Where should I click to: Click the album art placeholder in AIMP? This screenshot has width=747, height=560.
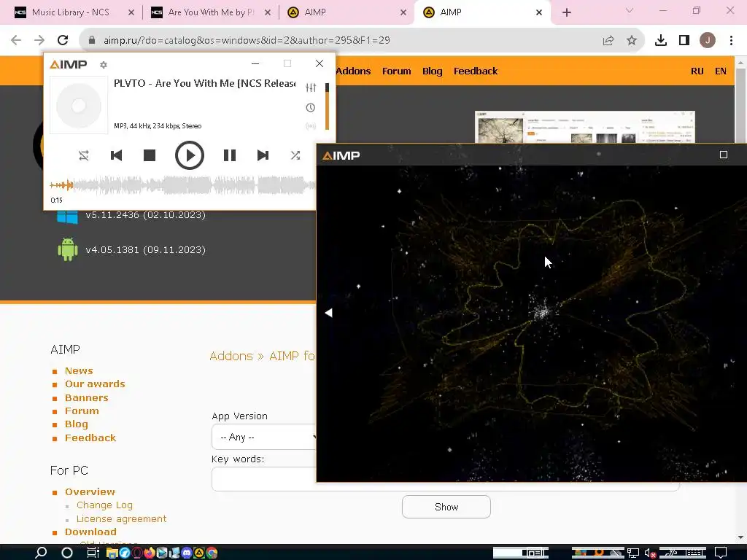[79, 105]
